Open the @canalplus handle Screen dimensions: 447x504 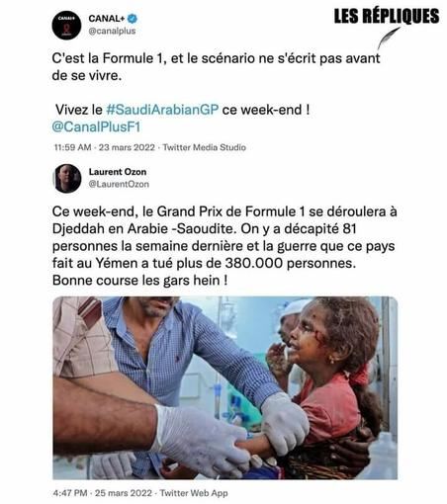click(x=112, y=31)
